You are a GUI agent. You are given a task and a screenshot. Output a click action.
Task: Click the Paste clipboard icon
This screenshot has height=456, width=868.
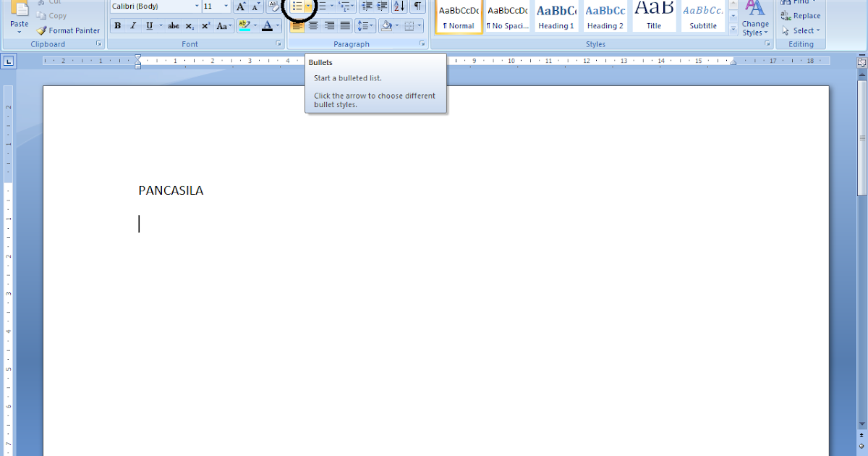[20, 9]
